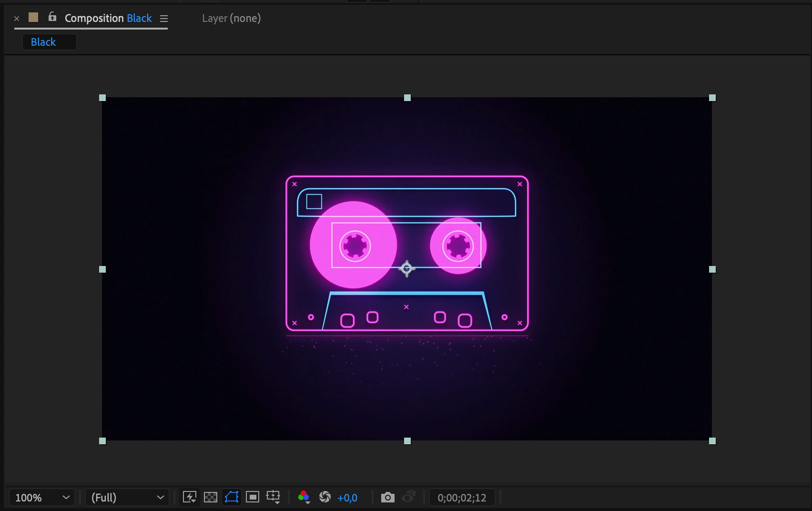Image resolution: width=812 pixels, height=511 pixels.
Task: Take a snapshot with the camera icon
Action: tap(387, 498)
